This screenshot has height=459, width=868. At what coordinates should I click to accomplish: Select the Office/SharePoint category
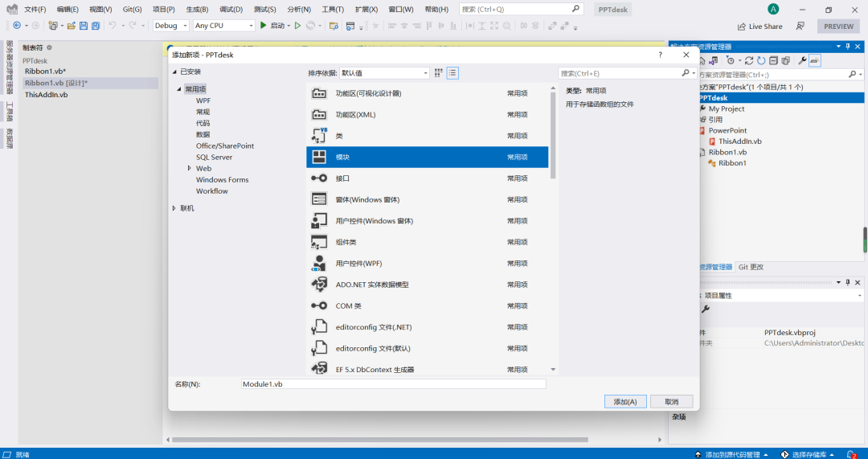(225, 145)
